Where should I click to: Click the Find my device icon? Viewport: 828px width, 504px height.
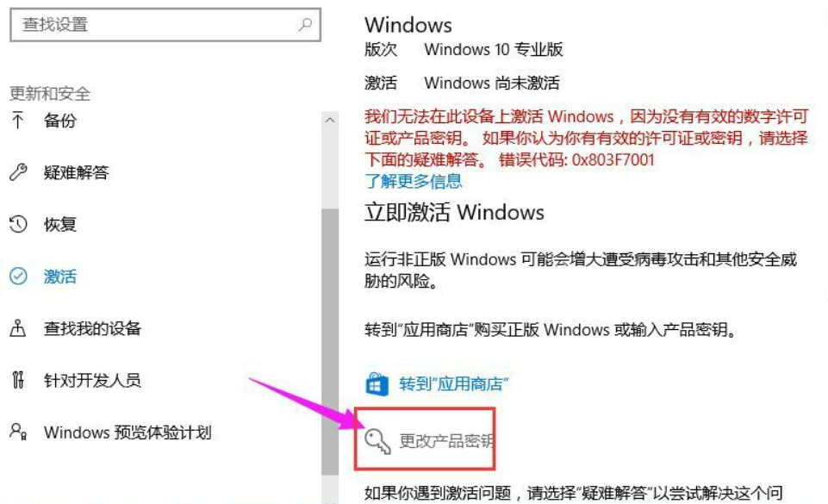click(x=18, y=327)
